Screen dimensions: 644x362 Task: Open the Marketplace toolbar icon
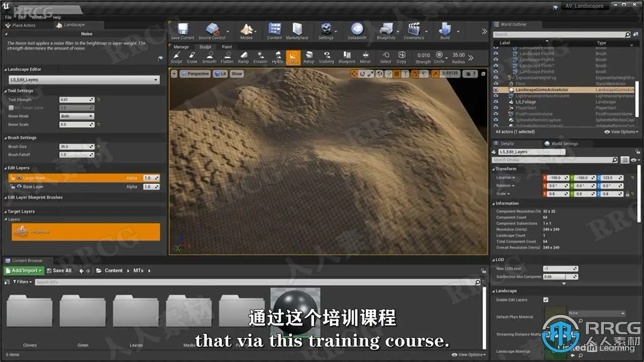[297, 31]
